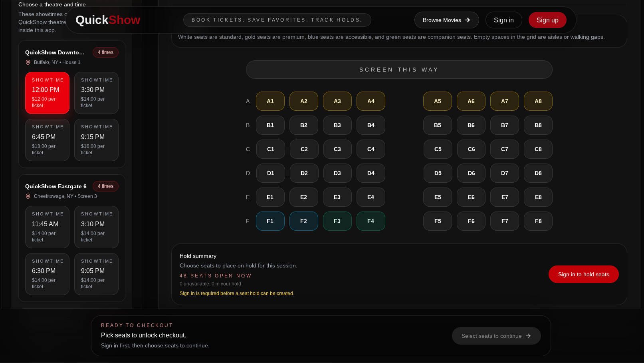Select standard seat B4
The height and width of the screenshot is (363, 644).
coord(371,125)
